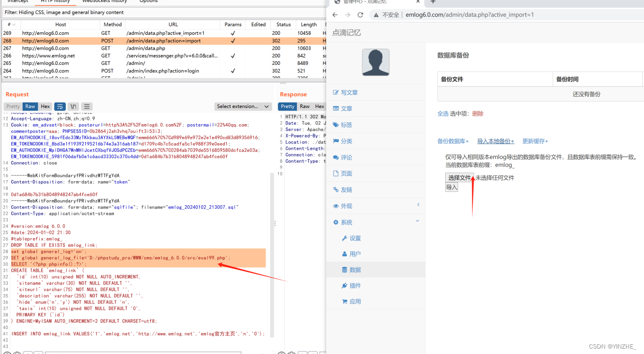Go forward in the browser

348,15
